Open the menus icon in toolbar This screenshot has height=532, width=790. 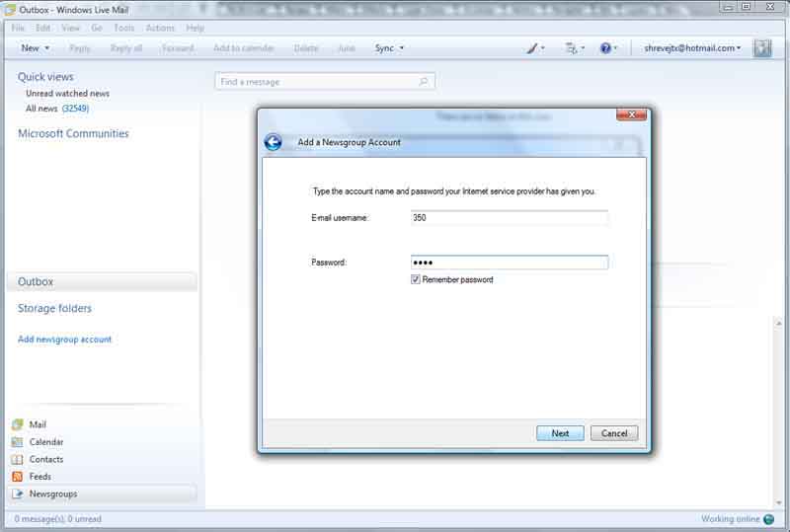click(574, 48)
